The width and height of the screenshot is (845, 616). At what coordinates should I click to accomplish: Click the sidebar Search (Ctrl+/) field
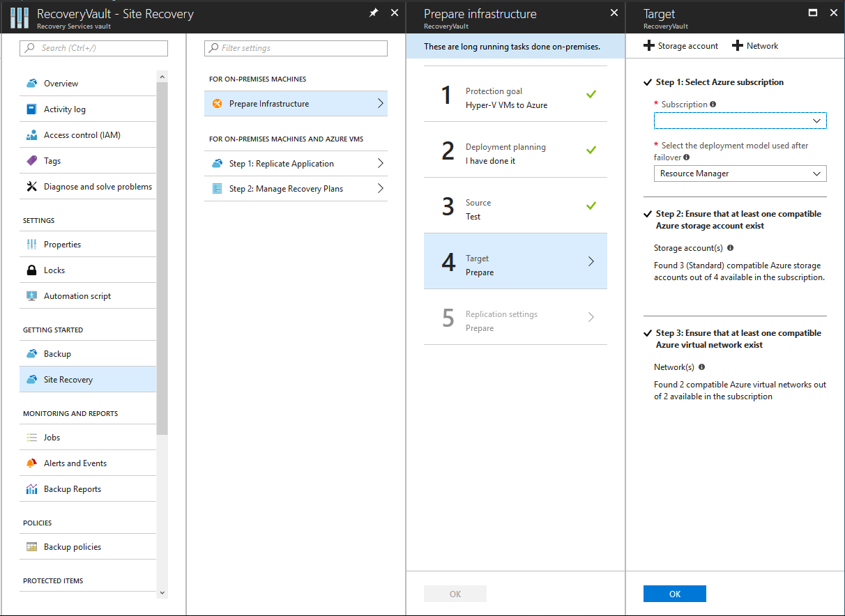click(94, 48)
